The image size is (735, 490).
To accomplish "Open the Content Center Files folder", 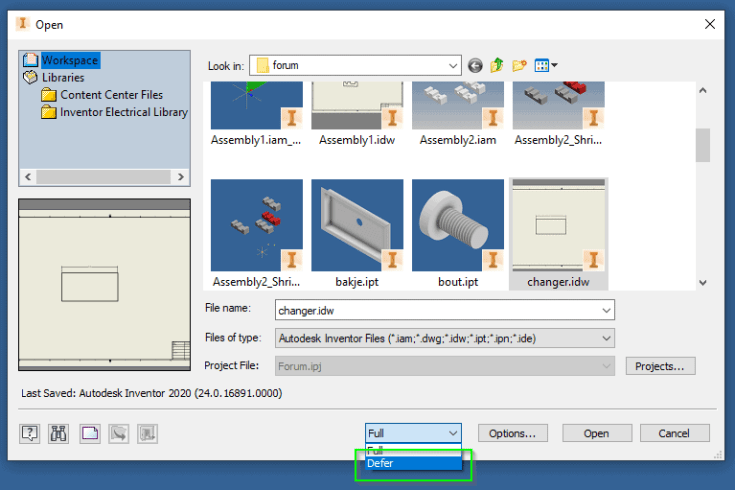I will coord(110,95).
